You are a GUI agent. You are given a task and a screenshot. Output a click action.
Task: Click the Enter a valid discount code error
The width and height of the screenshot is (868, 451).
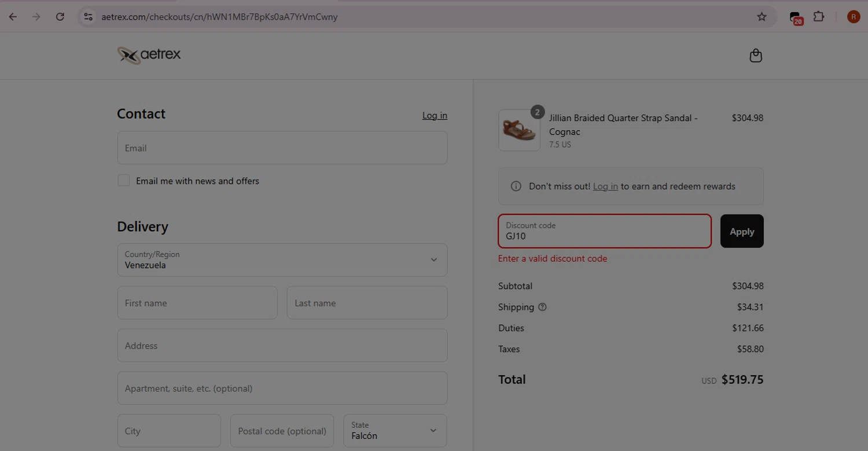(553, 258)
